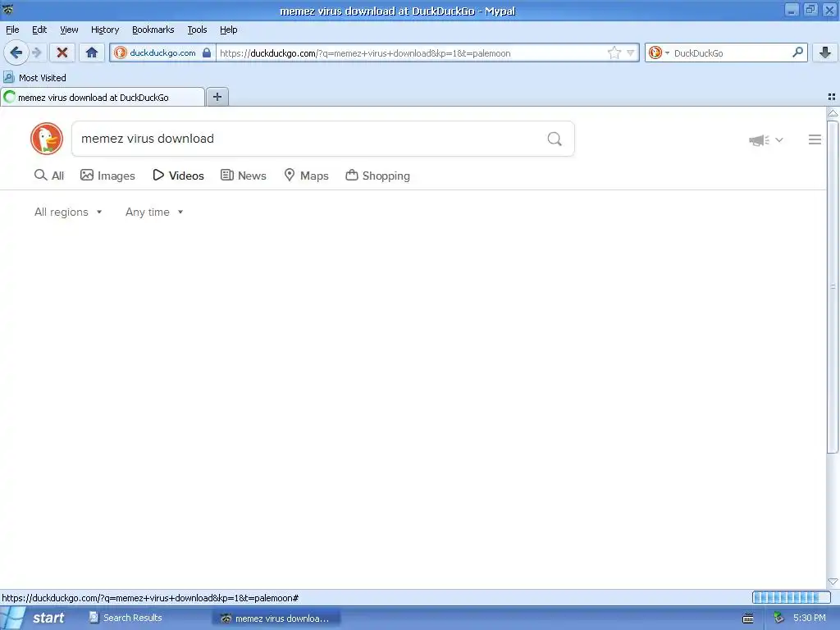Click the padlock security icon
The image size is (840, 630).
click(207, 52)
